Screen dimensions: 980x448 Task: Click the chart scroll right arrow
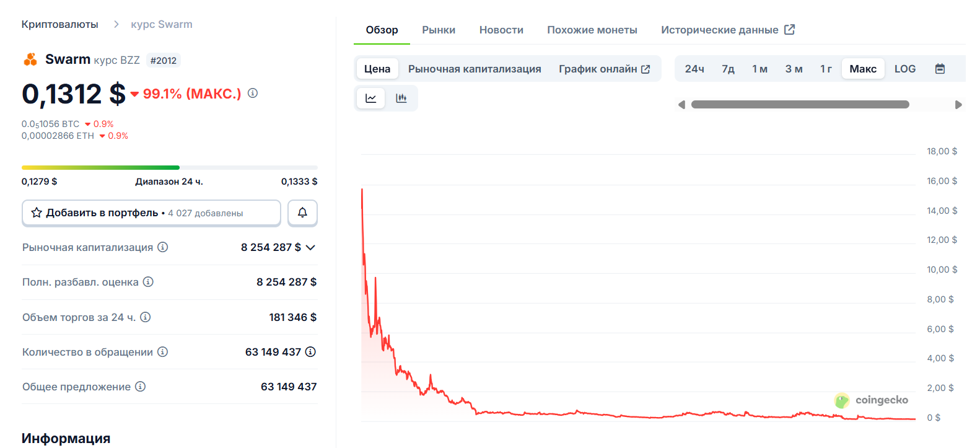[x=958, y=105]
